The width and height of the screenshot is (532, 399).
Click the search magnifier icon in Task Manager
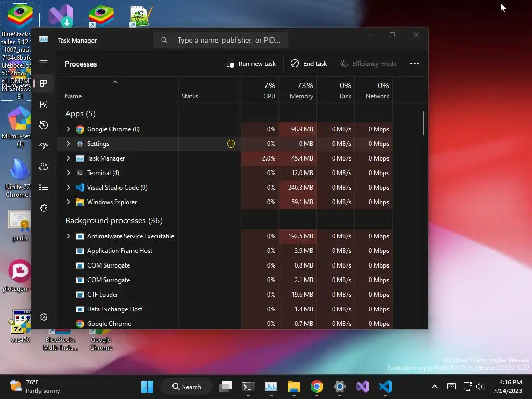tap(164, 40)
